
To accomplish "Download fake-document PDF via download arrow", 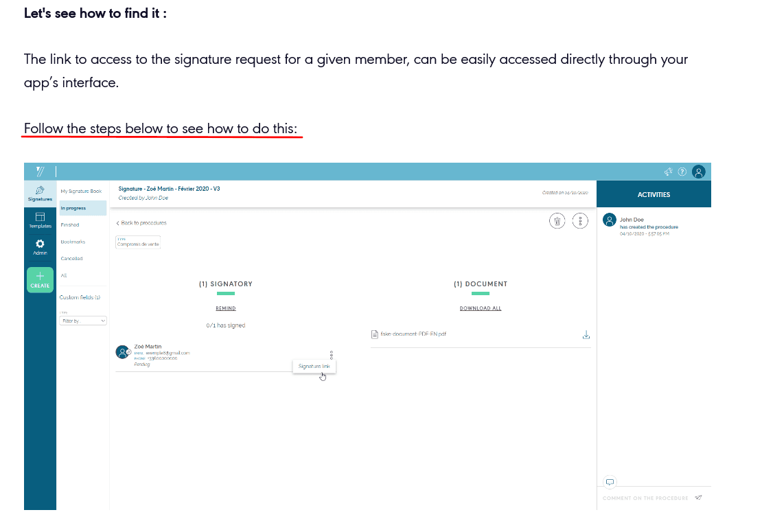I will point(586,335).
